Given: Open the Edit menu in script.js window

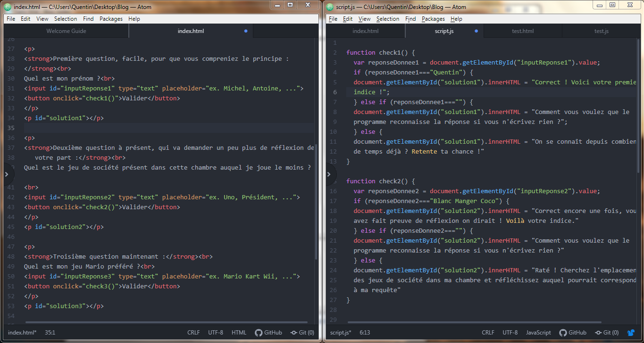Looking at the screenshot, I should [348, 19].
